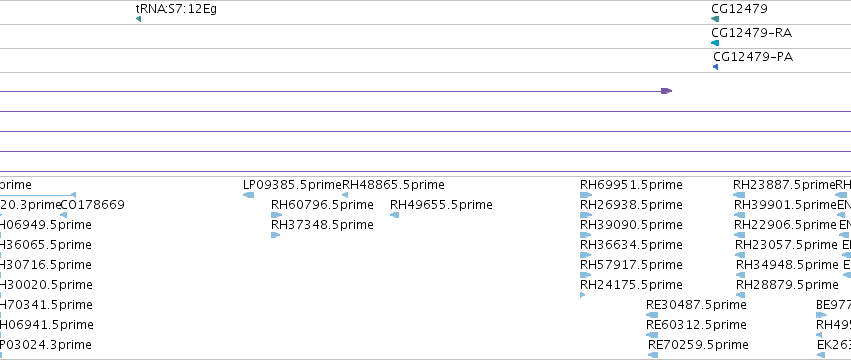Select the RH69951.5prime EST label
This screenshot has height=360, width=851.
[631, 185]
